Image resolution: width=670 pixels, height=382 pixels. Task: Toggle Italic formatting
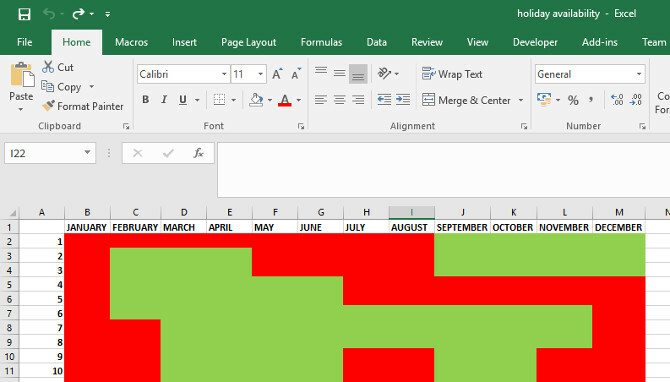coord(164,100)
